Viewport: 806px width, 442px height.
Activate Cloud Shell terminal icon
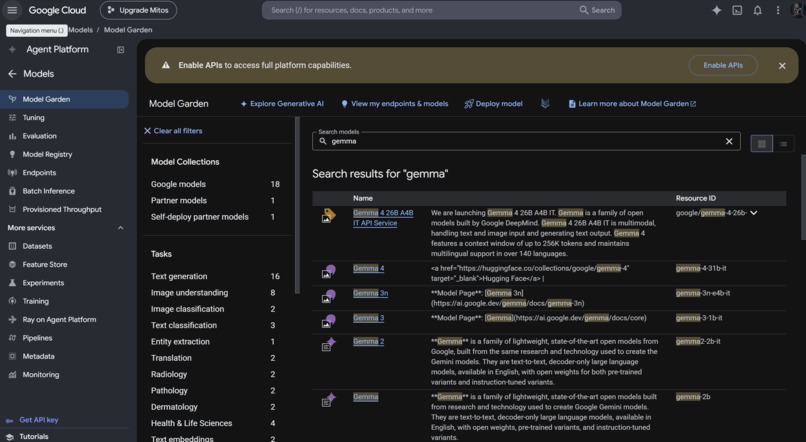coord(737,10)
